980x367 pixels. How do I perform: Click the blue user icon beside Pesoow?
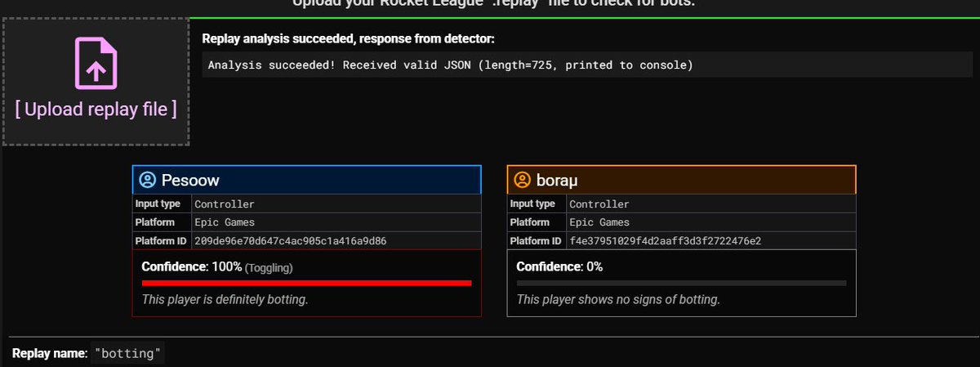148,180
